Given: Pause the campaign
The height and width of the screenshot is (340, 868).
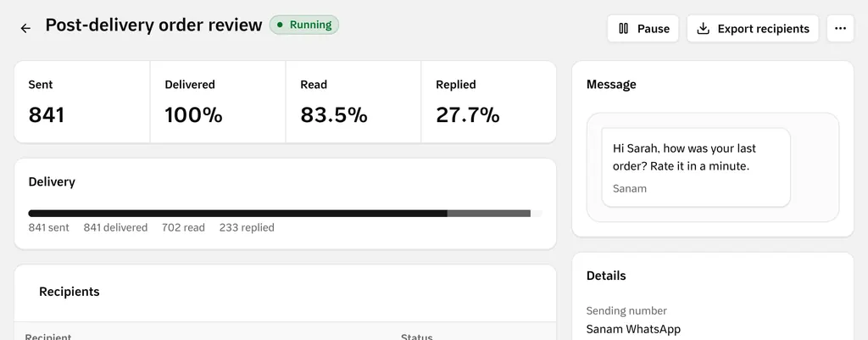Looking at the screenshot, I should point(643,28).
